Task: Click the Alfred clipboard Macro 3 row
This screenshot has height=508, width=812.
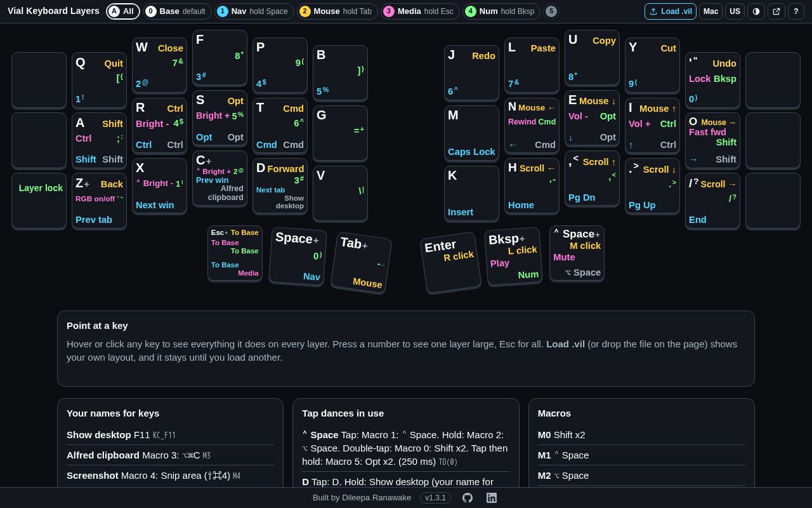Action: pos(170,455)
